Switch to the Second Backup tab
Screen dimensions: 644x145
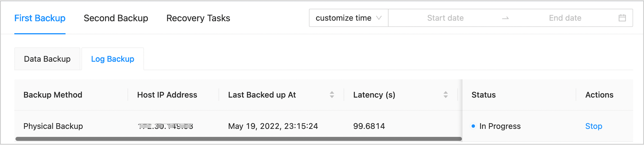116,18
